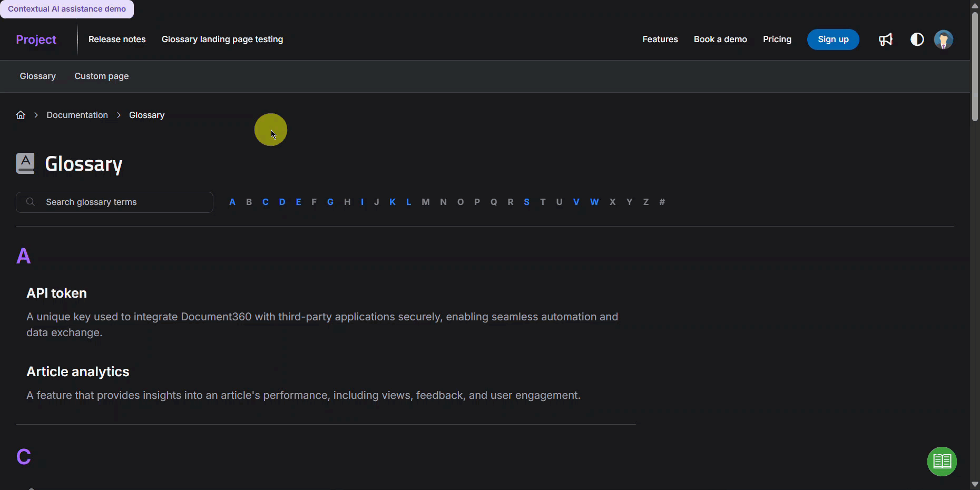
Task: Jump to # symbol glossary section
Action: click(x=662, y=202)
